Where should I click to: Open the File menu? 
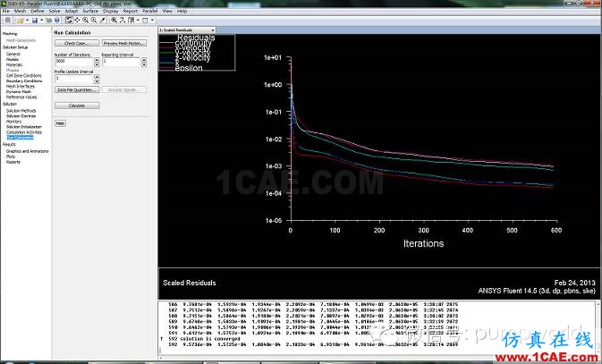point(5,11)
